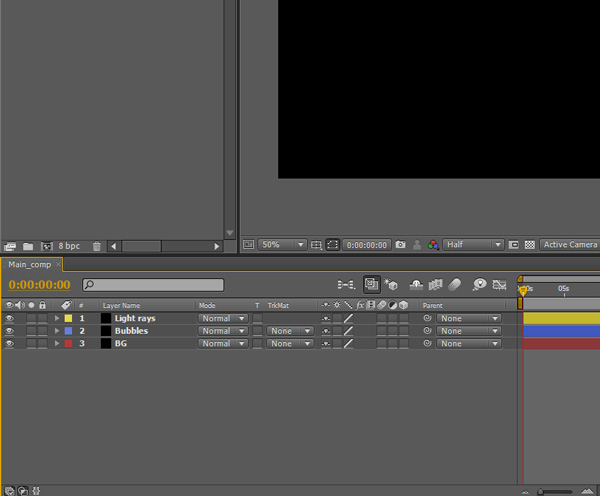Toggle shy switch for BG layer

(326, 344)
